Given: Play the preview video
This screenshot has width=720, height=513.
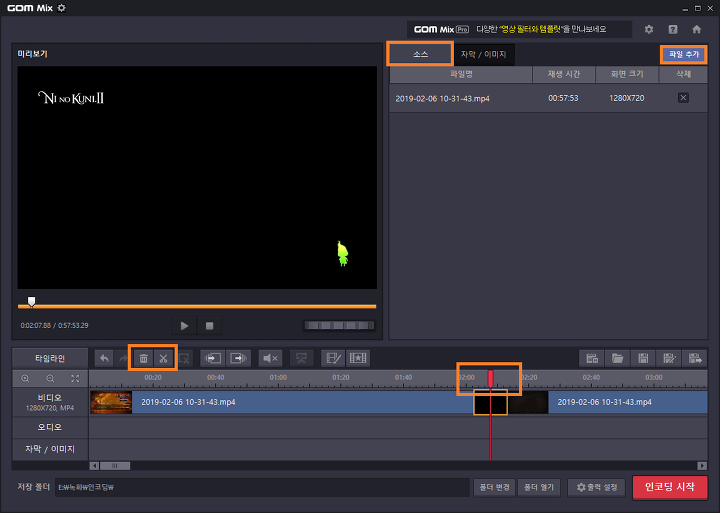Looking at the screenshot, I should coord(184,326).
